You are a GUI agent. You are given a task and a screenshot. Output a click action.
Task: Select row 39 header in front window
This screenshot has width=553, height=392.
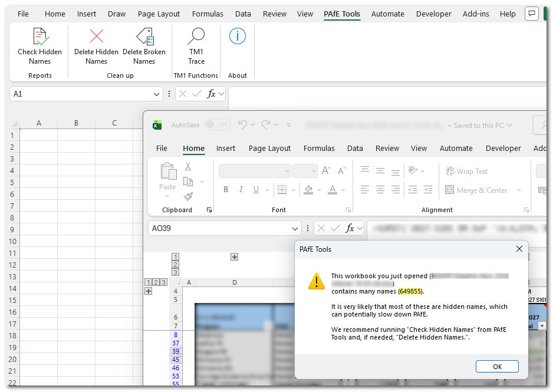176,351
